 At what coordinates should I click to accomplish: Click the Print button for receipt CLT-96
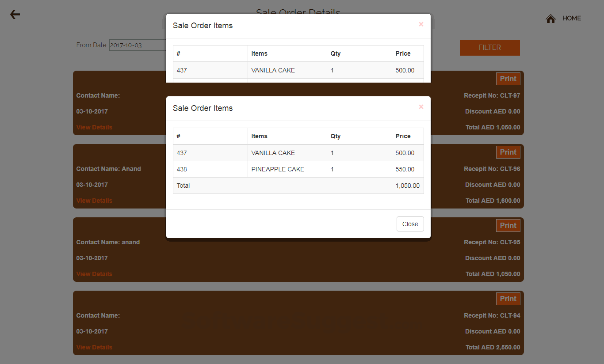pos(508,152)
